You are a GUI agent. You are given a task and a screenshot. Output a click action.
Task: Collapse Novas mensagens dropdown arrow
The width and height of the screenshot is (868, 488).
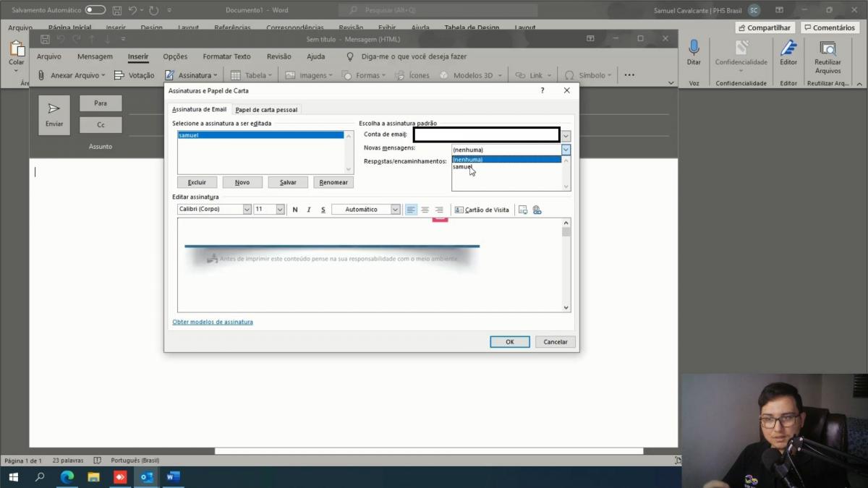tap(566, 150)
